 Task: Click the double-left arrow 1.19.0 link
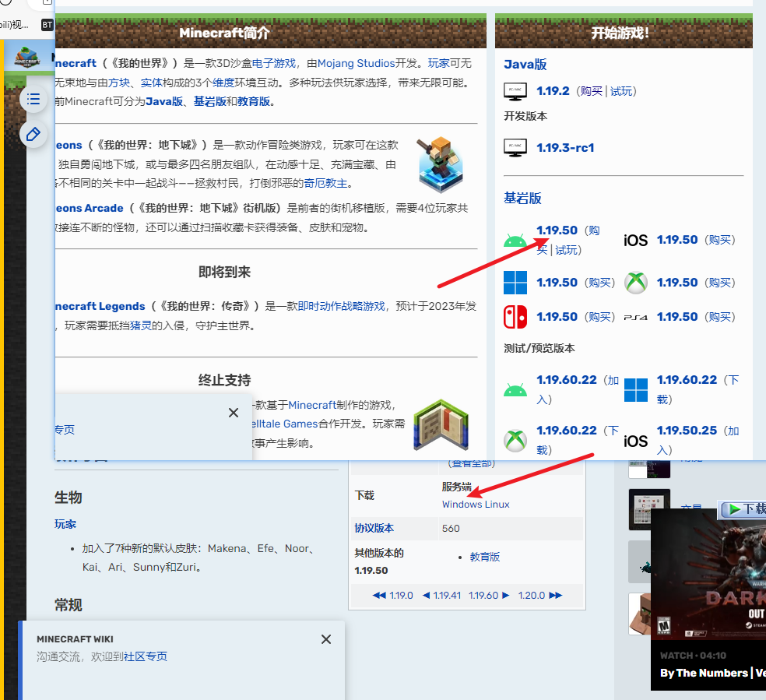[393, 596]
